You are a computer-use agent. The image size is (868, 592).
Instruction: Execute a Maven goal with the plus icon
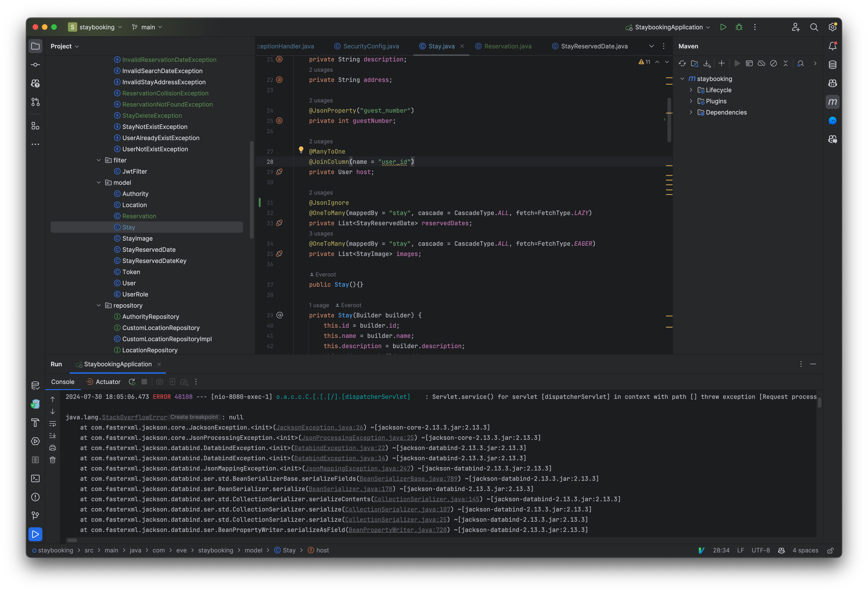(722, 64)
